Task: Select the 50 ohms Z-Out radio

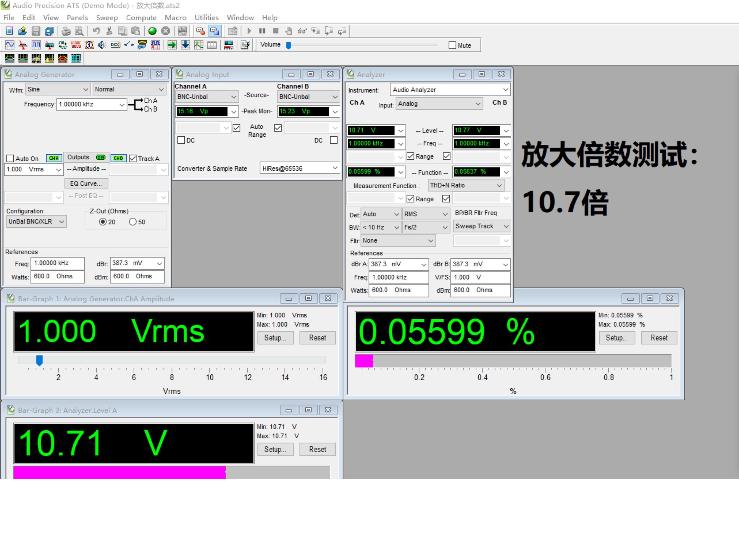Action: [x=133, y=222]
